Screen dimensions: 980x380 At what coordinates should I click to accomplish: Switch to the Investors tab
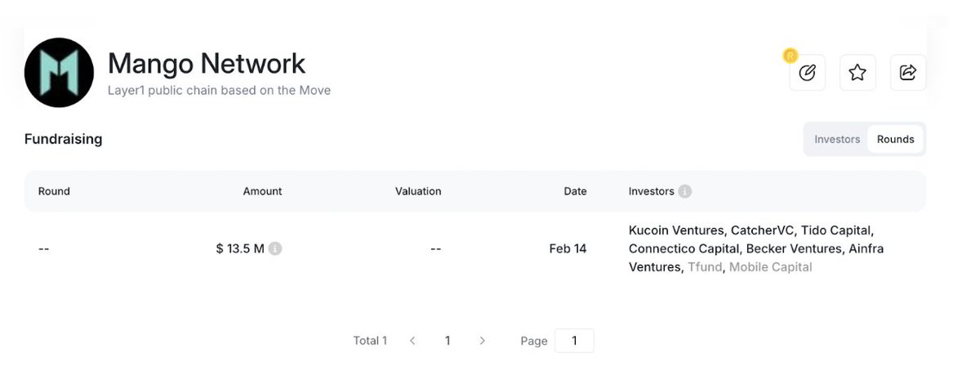pyautogui.click(x=837, y=139)
